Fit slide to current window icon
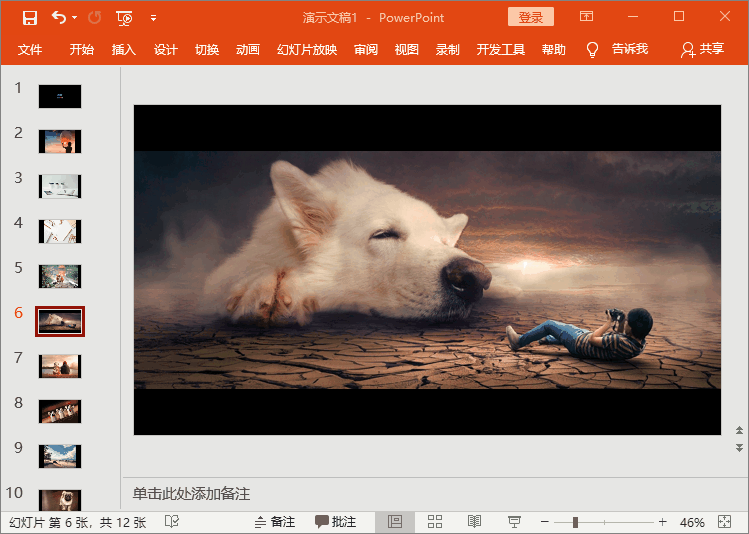749x534 pixels. pos(725,522)
